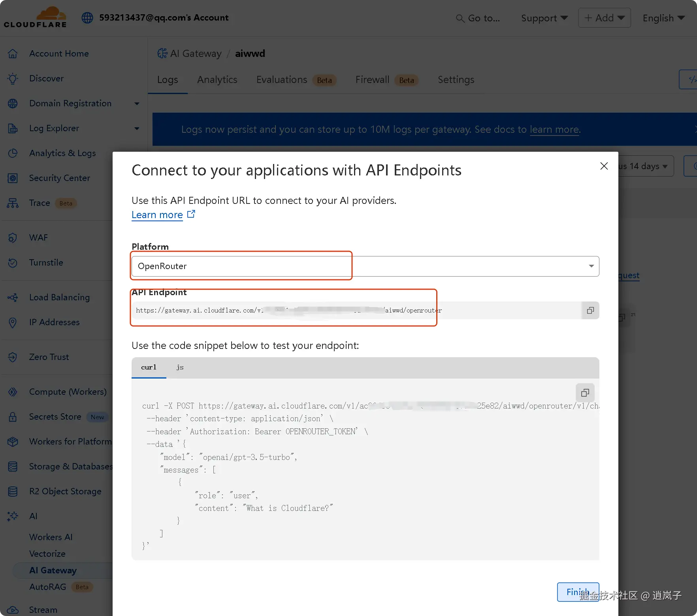Expand the Domain Registration menu
Viewport: 697px width, 616px height.
click(x=137, y=104)
